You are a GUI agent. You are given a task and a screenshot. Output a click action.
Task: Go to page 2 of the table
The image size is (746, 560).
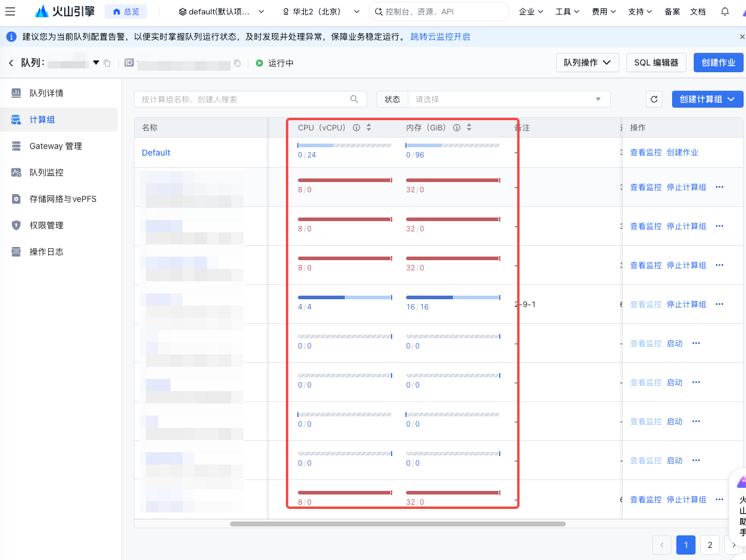pyautogui.click(x=710, y=545)
